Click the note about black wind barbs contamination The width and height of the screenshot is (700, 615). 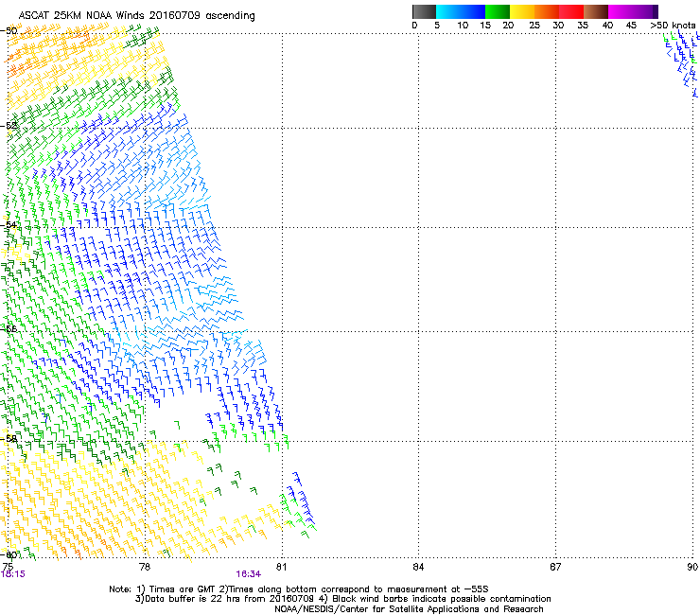pos(435,599)
